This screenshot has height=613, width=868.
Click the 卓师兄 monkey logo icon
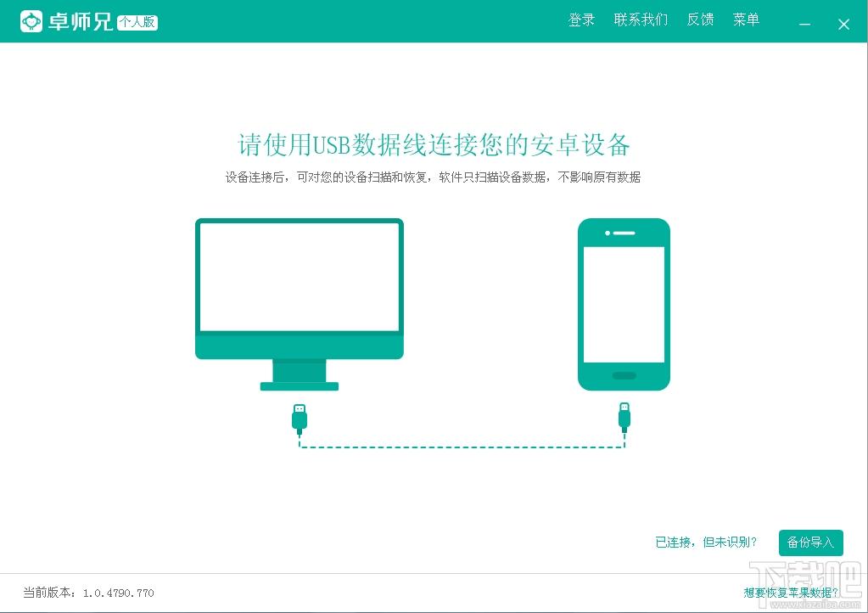tap(31, 21)
